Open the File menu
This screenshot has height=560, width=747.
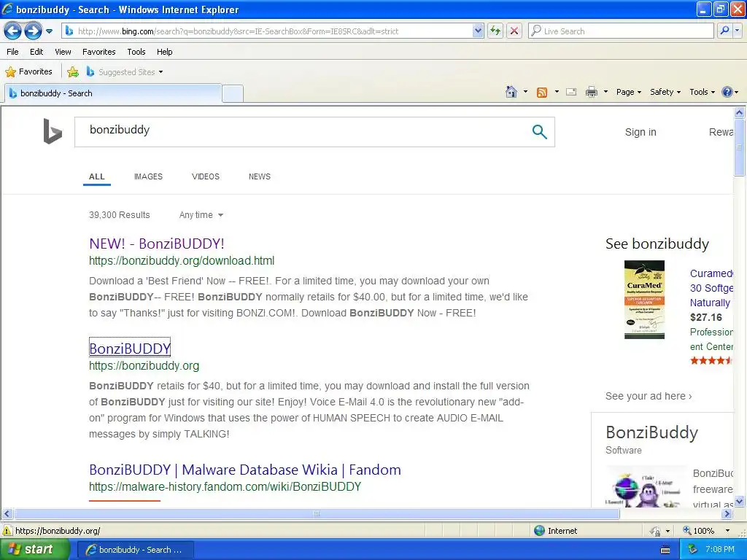point(13,52)
